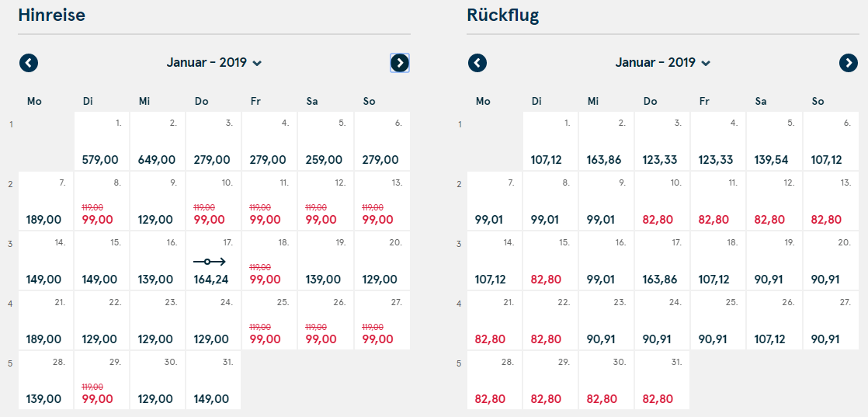The image size is (868, 417).
Task: Choose return flight January 5 for 139,54
Action: (775, 141)
